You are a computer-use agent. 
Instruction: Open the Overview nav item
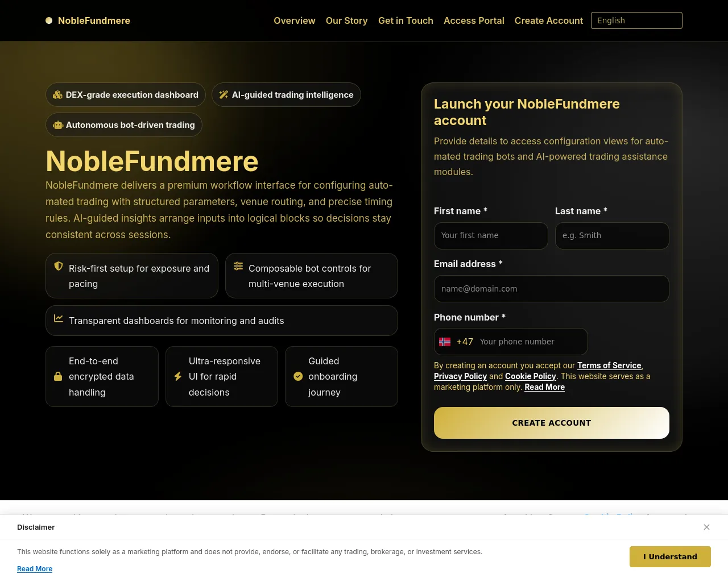pos(295,20)
